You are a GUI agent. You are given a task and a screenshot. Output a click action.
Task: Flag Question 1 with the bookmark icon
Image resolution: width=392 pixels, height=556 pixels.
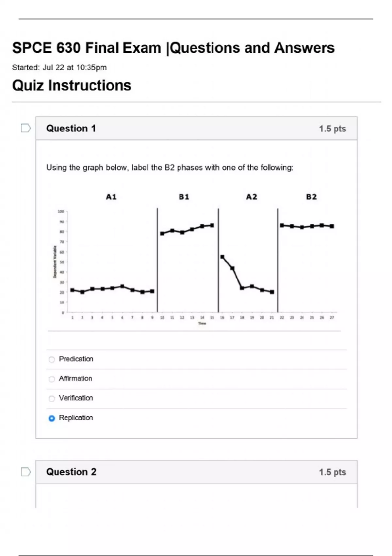tap(26, 128)
